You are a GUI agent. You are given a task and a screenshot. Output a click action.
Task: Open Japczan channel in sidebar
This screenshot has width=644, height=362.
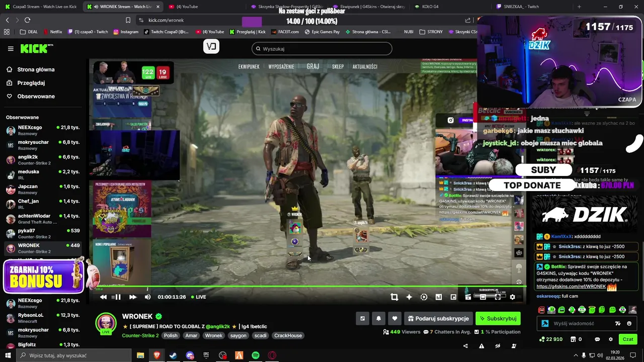tap(43, 189)
